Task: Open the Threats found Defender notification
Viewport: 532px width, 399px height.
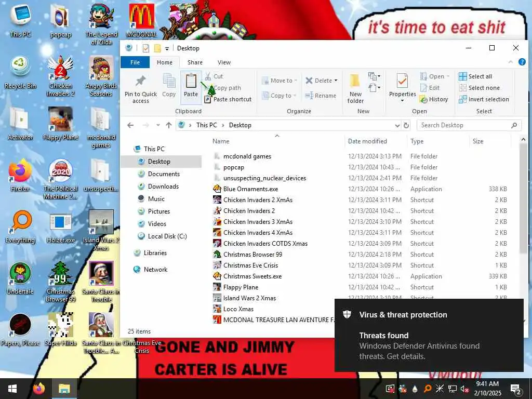Action: (x=429, y=335)
